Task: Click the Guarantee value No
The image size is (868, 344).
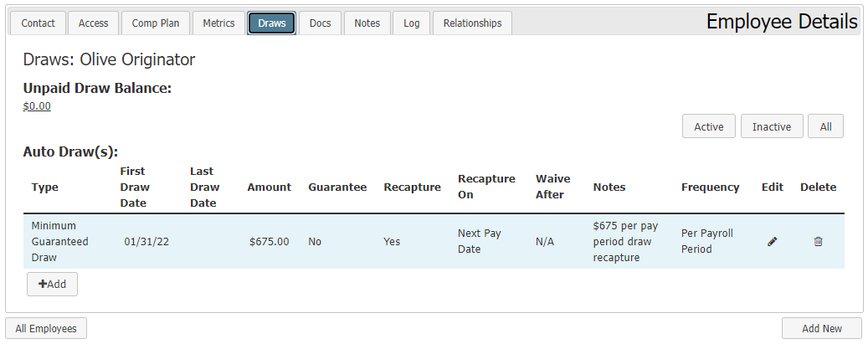Action: coord(315,242)
